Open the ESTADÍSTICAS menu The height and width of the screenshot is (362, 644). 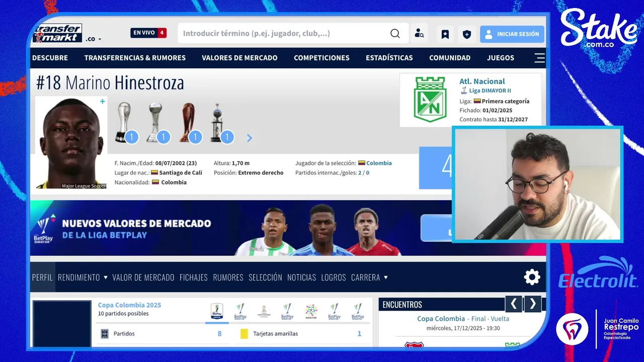[x=389, y=58]
